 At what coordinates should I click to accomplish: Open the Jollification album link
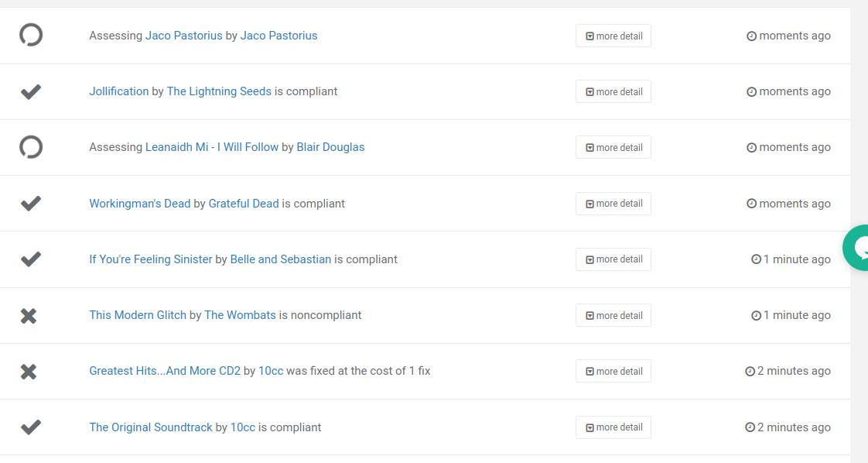click(x=119, y=91)
